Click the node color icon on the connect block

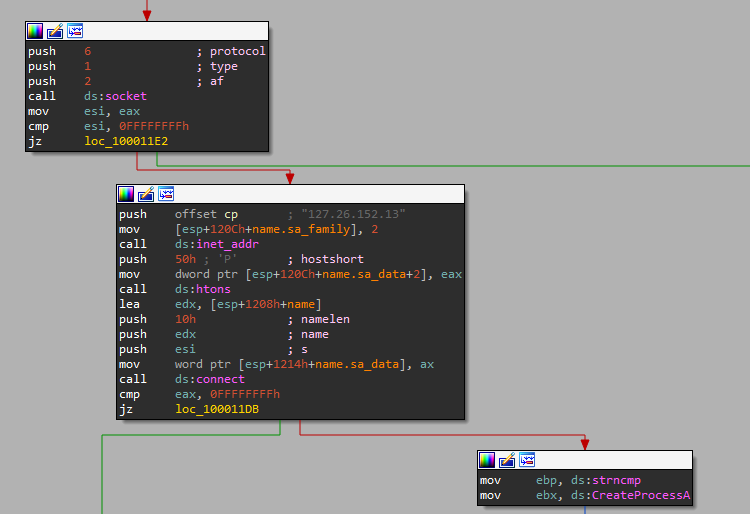[126, 194]
